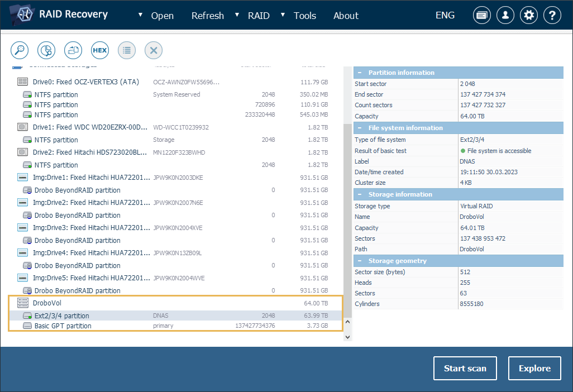Screen dimensions: 573x392
Task: Select the Drive1 WDC disk icon
Action: point(23,127)
